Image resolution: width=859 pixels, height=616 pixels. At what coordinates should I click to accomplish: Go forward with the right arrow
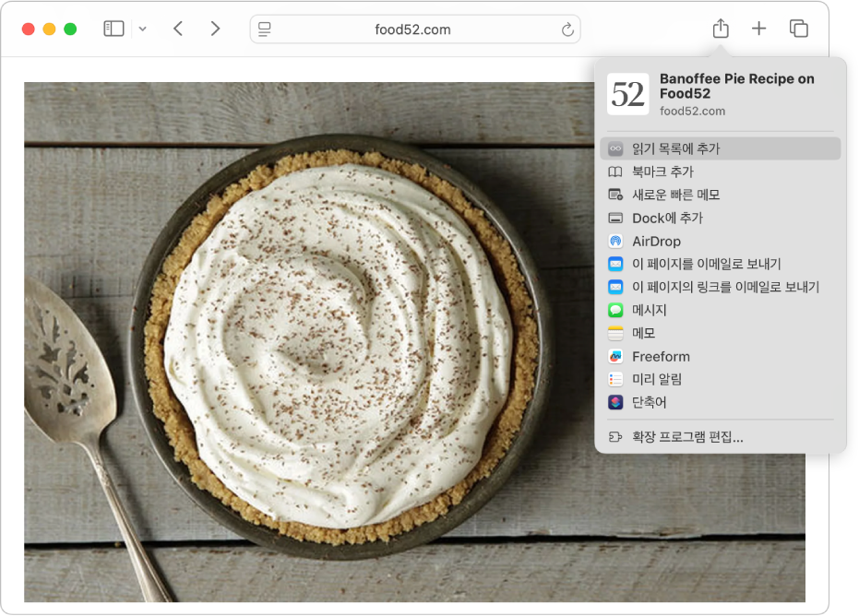[215, 29]
